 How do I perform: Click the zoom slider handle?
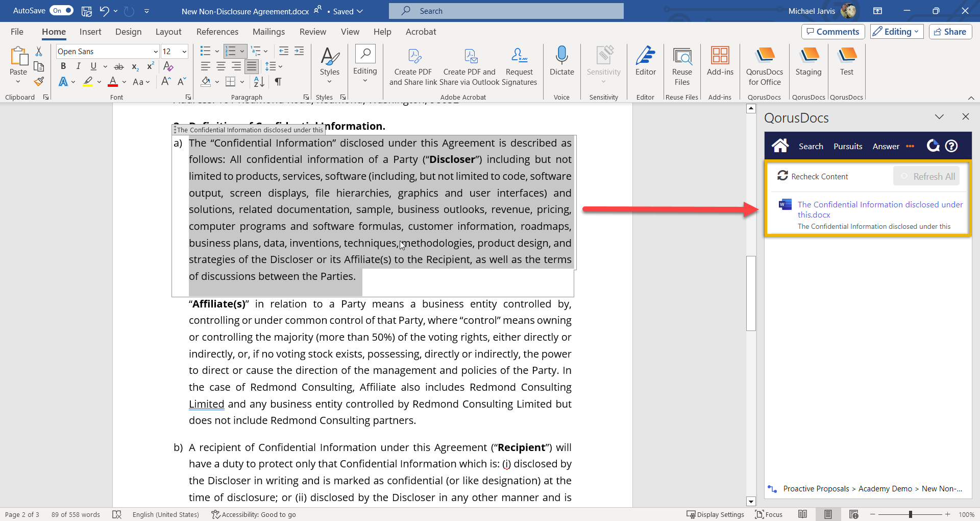(x=910, y=514)
